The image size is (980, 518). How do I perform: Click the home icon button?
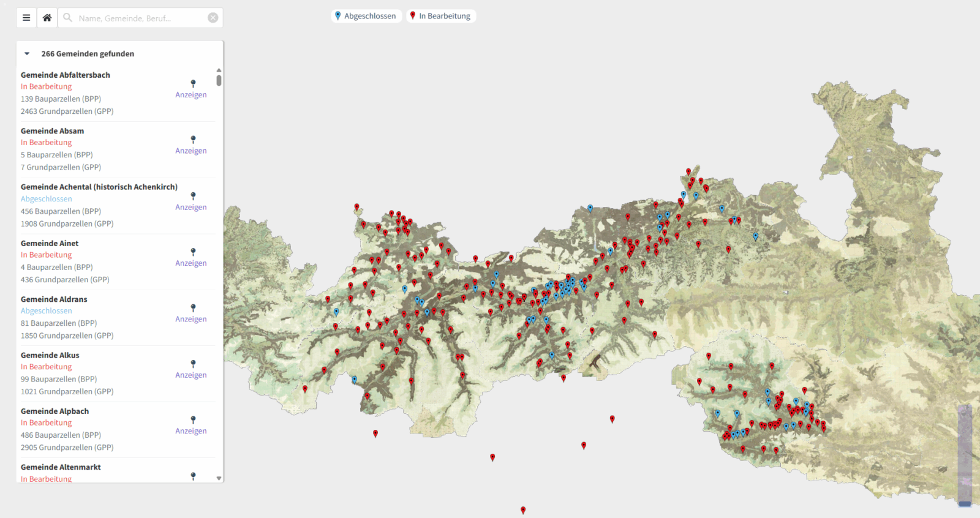(x=47, y=18)
